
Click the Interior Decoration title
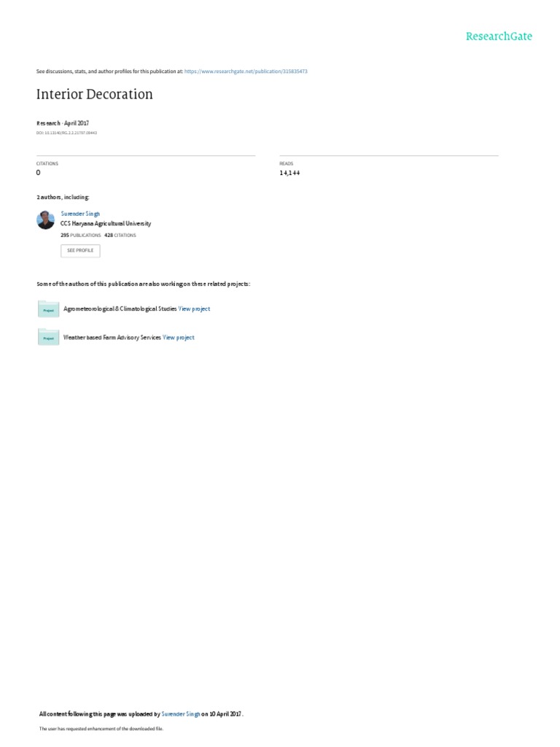click(95, 94)
